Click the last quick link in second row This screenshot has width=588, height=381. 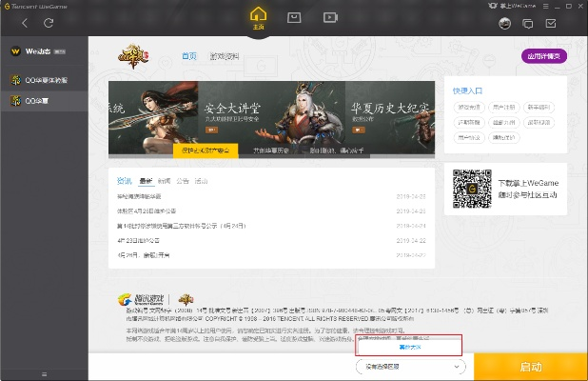click(x=539, y=122)
